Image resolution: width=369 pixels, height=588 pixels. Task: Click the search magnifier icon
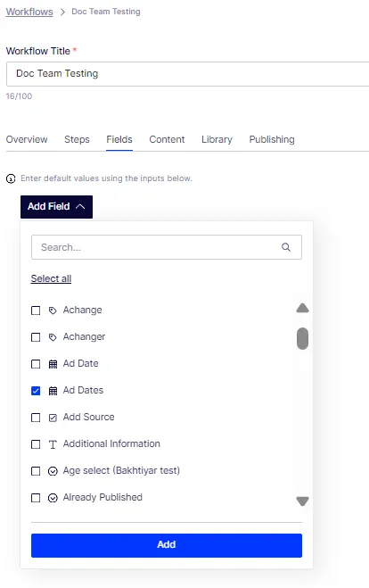286,247
